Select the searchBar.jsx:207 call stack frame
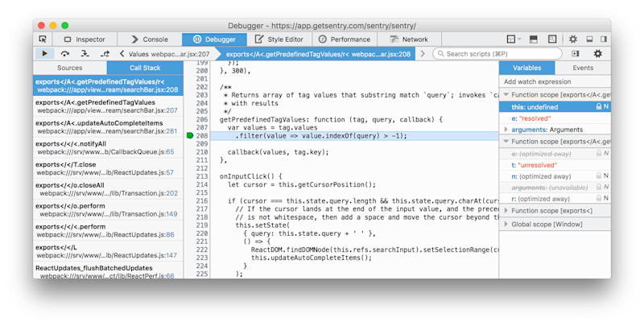The image size is (644, 326). pos(108,106)
